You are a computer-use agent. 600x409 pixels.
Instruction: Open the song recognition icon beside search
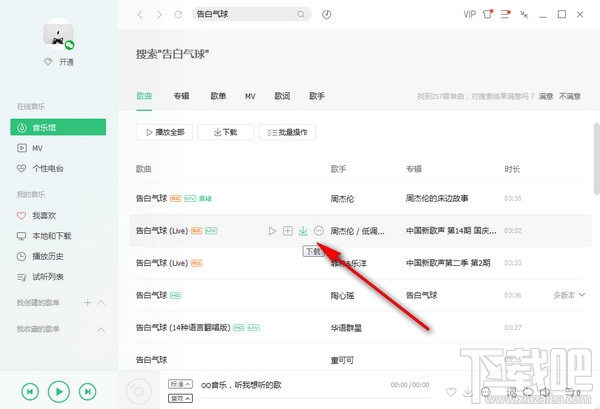[x=326, y=15]
